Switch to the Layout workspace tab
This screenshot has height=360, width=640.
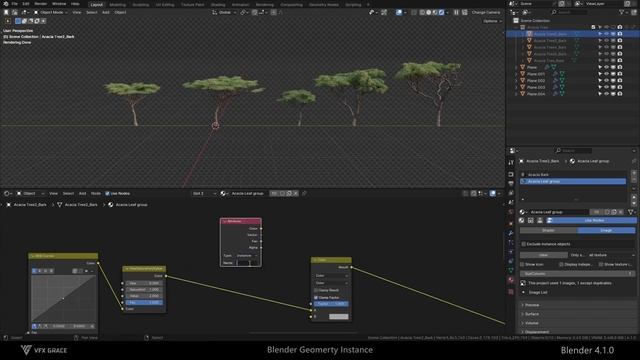pyautogui.click(x=96, y=4)
